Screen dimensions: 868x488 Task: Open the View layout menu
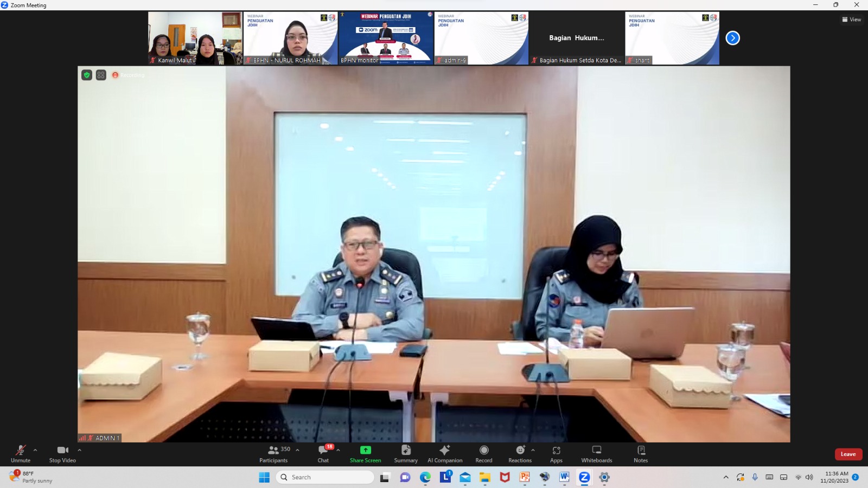[x=851, y=20]
